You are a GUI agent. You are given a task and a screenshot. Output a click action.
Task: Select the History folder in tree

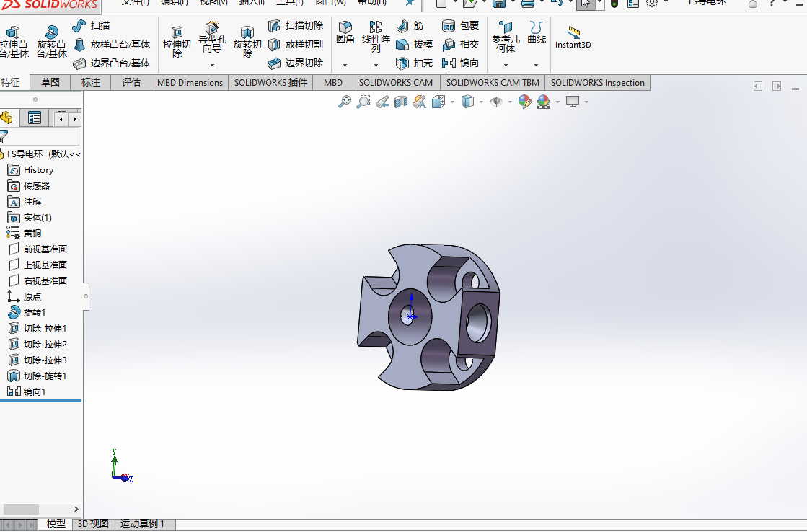coord(31,170)
